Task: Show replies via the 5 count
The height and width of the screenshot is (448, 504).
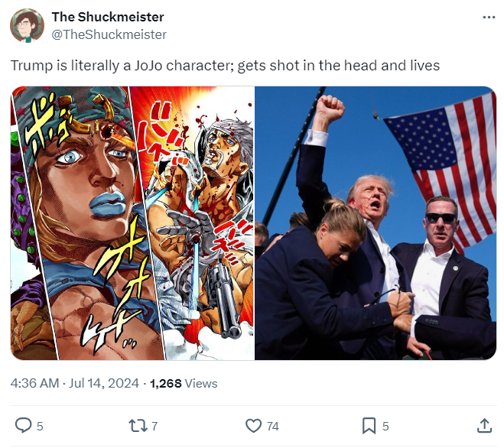Action: click(40, 426)
